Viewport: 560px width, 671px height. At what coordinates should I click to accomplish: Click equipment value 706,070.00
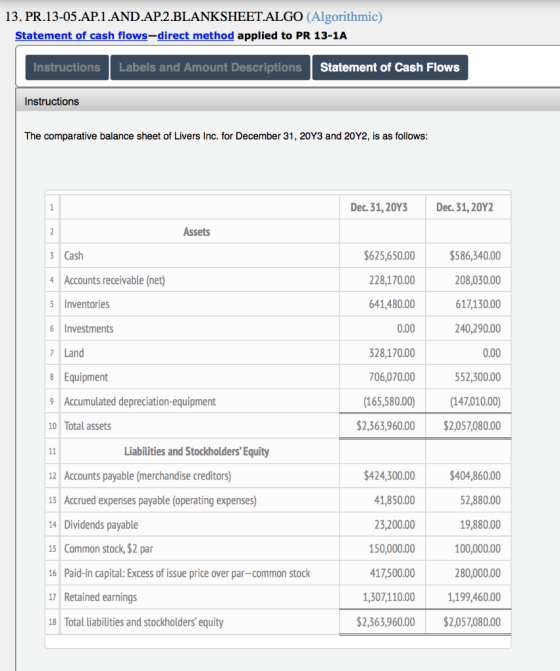point(392,377)
